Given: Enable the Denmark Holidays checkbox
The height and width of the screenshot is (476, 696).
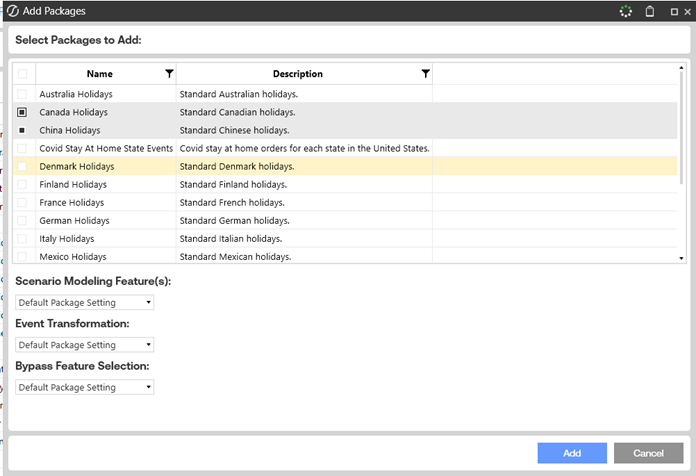Looking at the screenshot, I should point(22,166).
